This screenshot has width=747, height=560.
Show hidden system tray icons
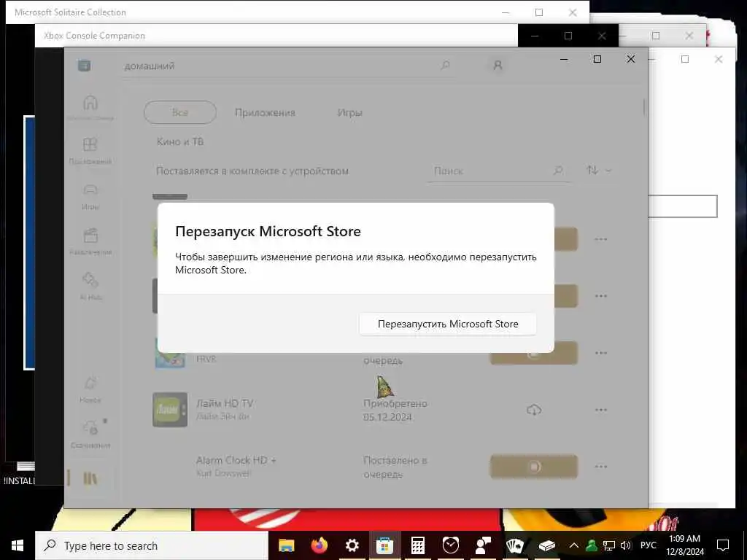click(x=574, y=545)
